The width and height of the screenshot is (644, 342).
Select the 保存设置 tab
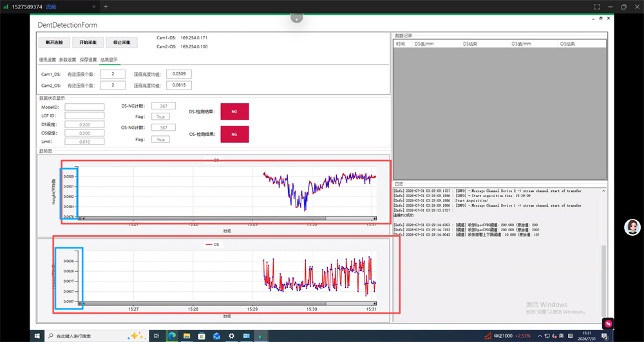click(x=88, y=59)
